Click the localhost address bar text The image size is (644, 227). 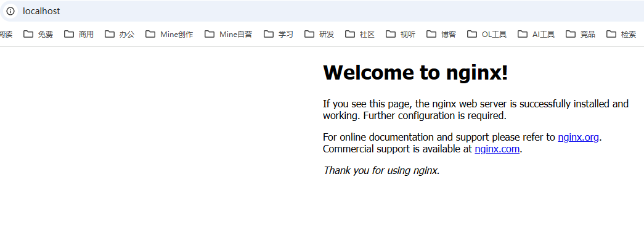click(x=41, y=11)
